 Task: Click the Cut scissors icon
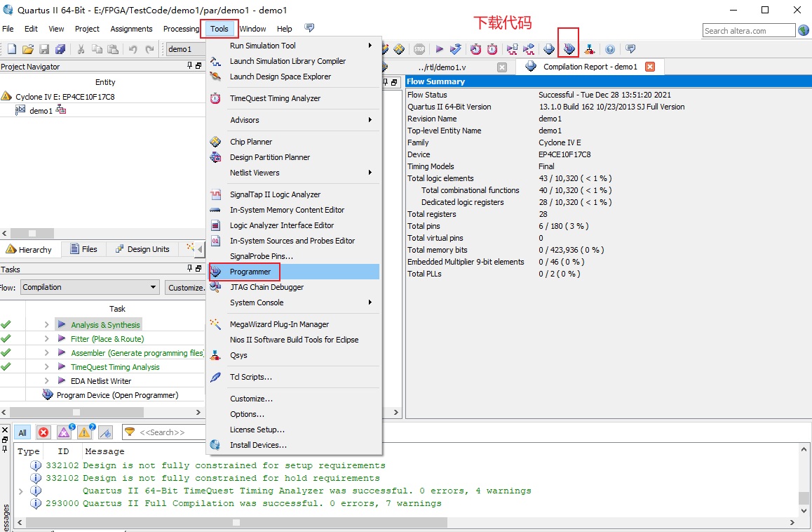[x=81, y=49]
